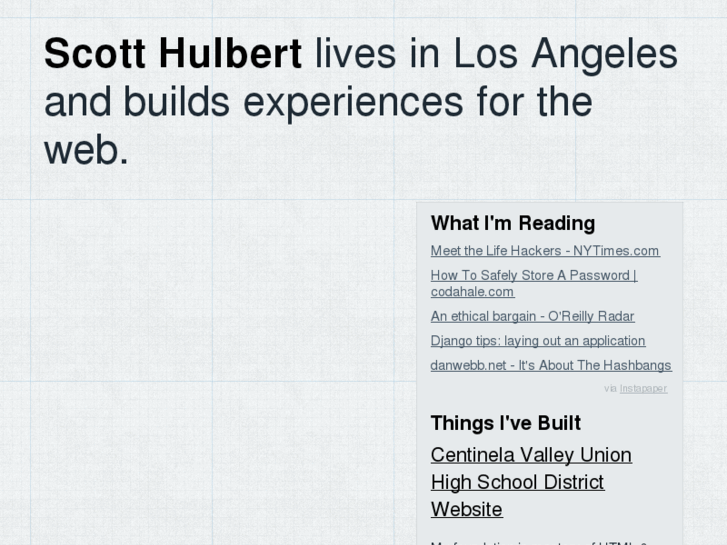The image size is (727, 545).
Task: Click the word web. ending the headline
Action: [x=87, y=149]
